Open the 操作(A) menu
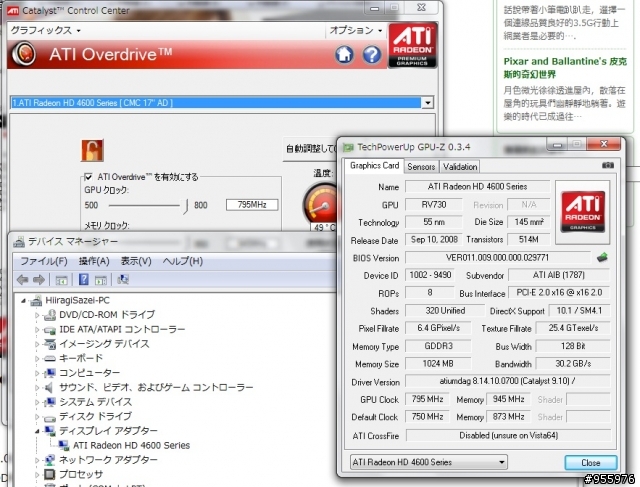This screenshot has height=487, width=640. 94,261
